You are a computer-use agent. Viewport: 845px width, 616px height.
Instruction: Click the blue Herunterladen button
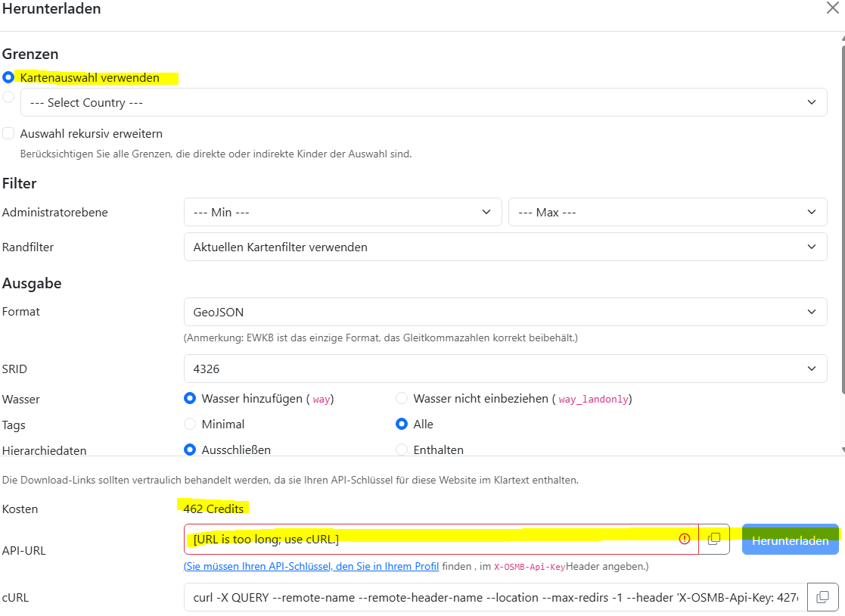click(x=791, y=540)
